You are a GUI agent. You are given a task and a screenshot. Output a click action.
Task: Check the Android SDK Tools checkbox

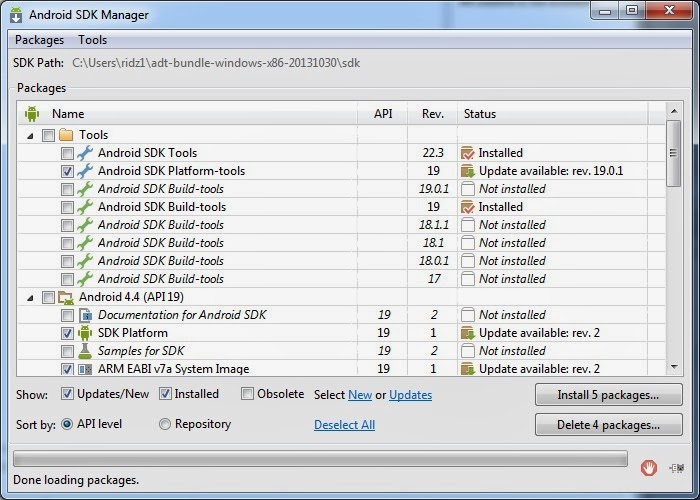click(67, 154)
